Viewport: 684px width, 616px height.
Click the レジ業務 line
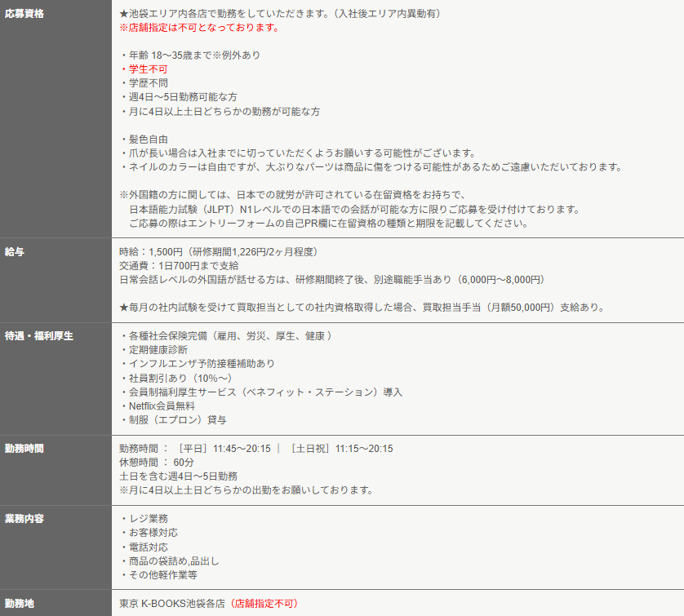[x=144, y=519]
